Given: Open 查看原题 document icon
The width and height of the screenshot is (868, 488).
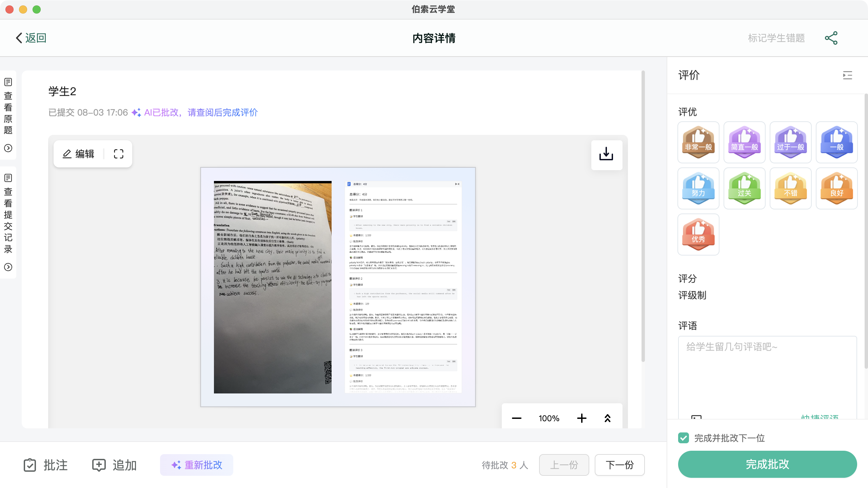Looking at the screenshot, I should click(8, 82).
